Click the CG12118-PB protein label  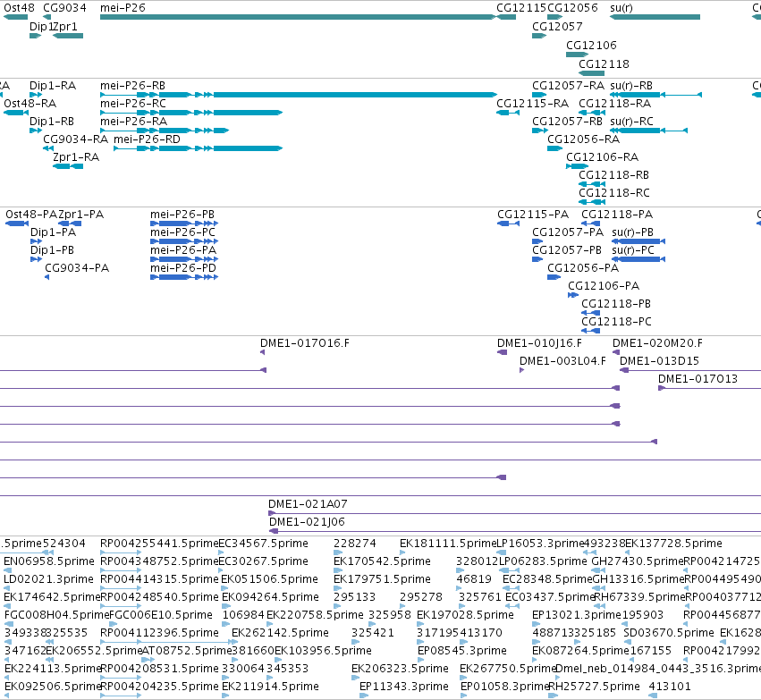tap(616, 304)
